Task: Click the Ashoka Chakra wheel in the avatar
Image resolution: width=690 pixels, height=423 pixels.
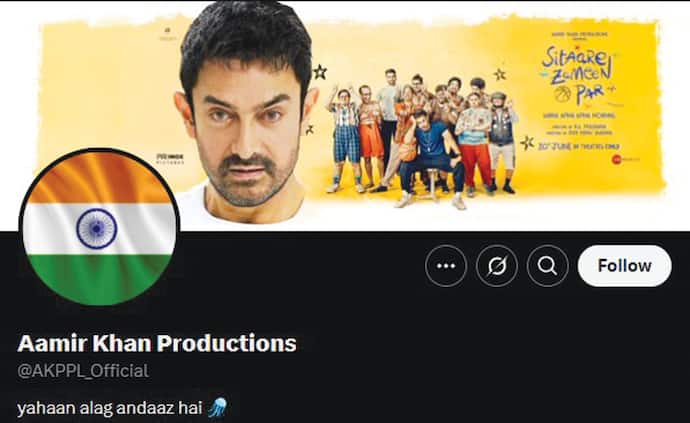Action: point(96,228)
